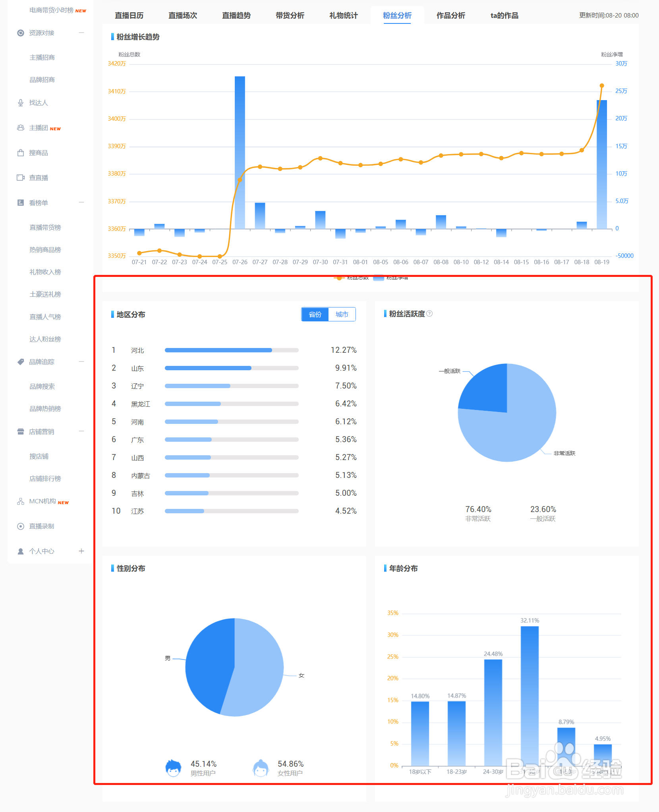The width and height of the screenshot is (659, 812).
Task: Open 搜商品 via its shopping bag icon
Action: click(21, 153)
